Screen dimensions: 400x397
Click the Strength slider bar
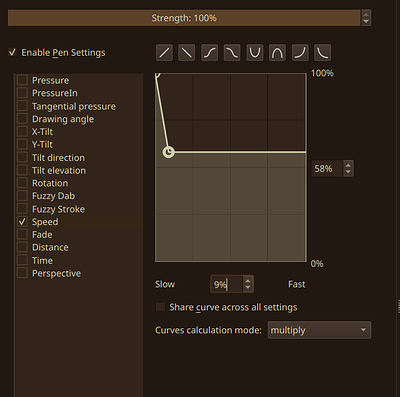coord(184,18)
